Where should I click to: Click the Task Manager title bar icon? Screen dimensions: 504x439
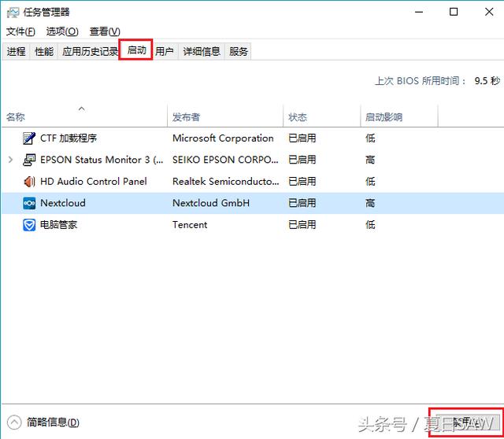click(12, 13)
